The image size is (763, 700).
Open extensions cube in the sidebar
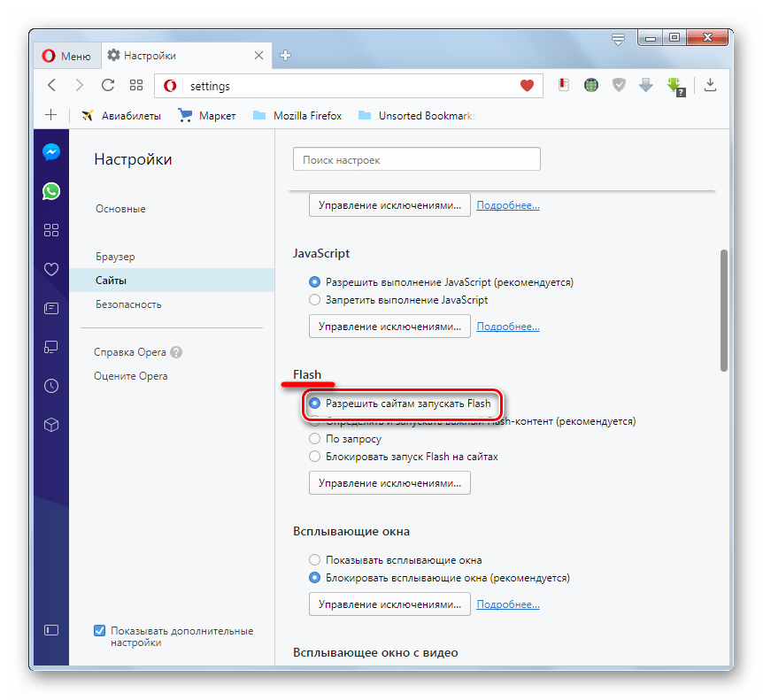[x=51, y=425]
